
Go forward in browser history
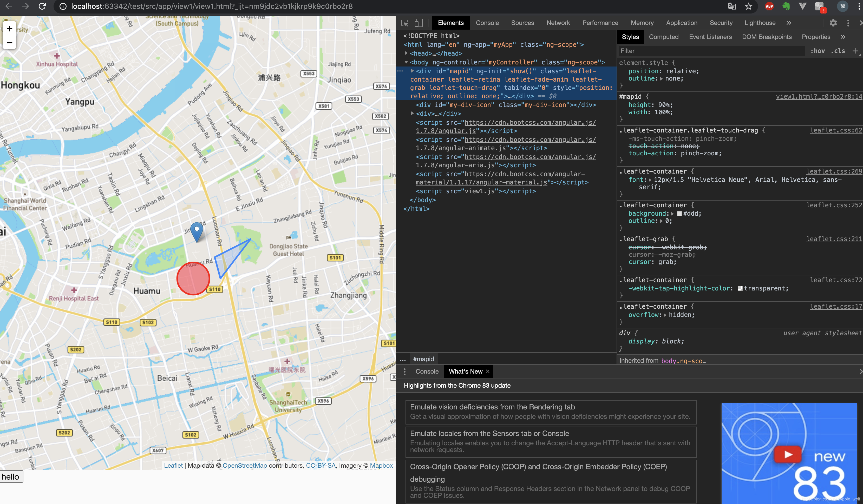[x=25, y=6]
